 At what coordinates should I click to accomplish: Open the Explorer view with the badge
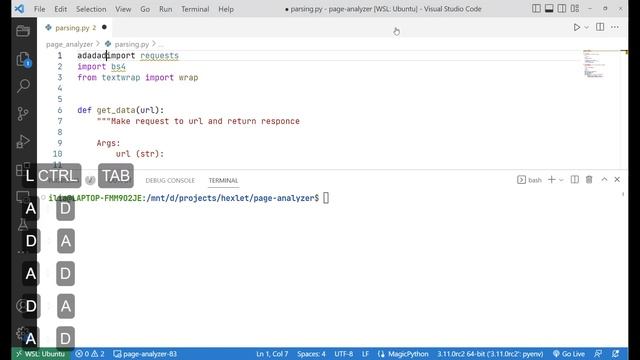click(x=23, y=60)
